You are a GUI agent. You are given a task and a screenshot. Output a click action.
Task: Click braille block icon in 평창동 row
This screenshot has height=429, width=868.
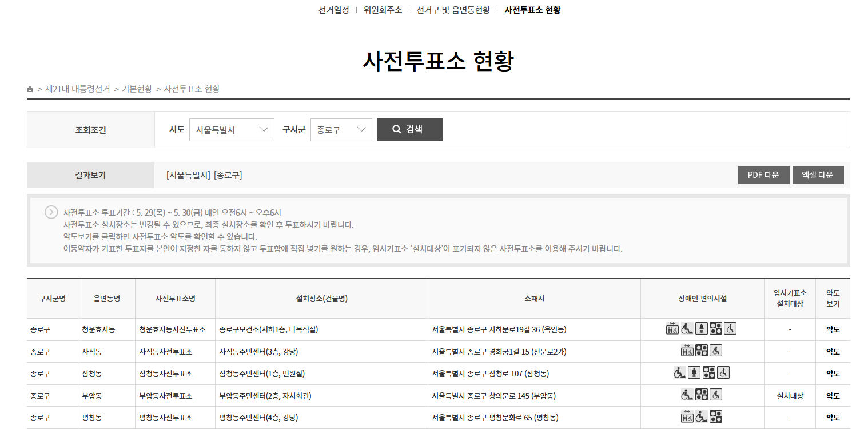coord(716,416)
